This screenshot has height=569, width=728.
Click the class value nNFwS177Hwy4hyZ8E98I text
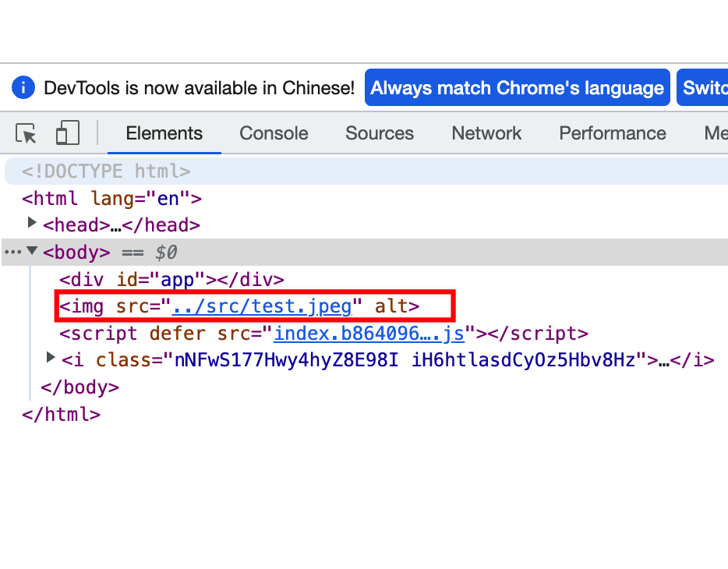[286, 359]
